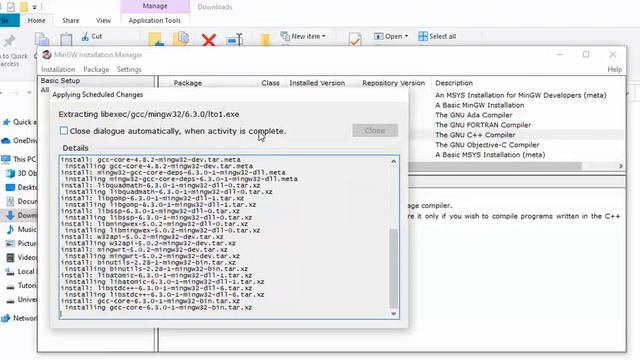Click Repository Version column header
The image size is (640, 360).
(393, 83)
